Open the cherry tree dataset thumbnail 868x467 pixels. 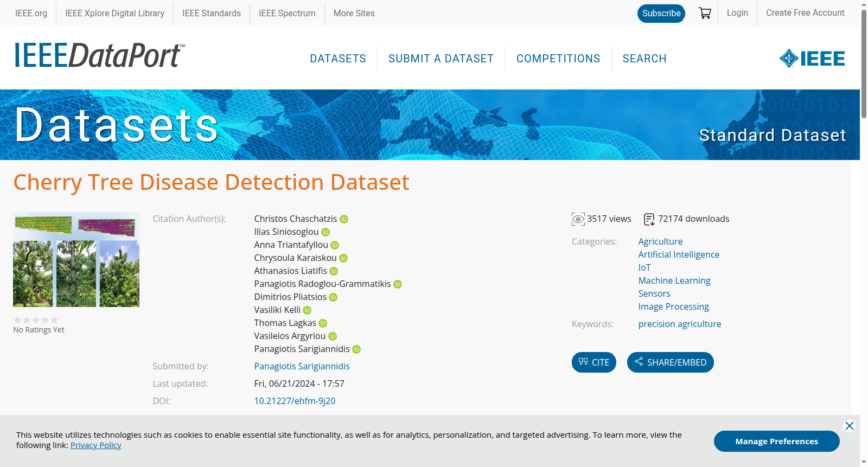[76, 260]
